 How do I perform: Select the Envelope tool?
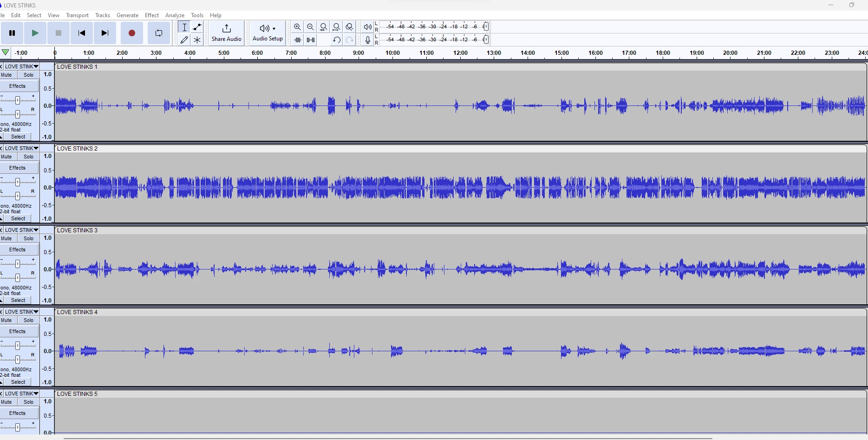point(197,27)
